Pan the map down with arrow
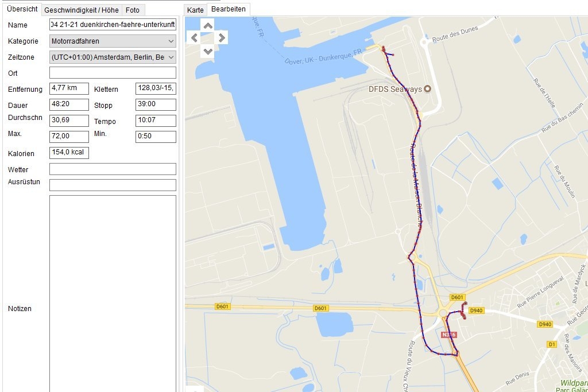This screenshot has width=588, height=392. pyautogui.click(x=208, y=51)
